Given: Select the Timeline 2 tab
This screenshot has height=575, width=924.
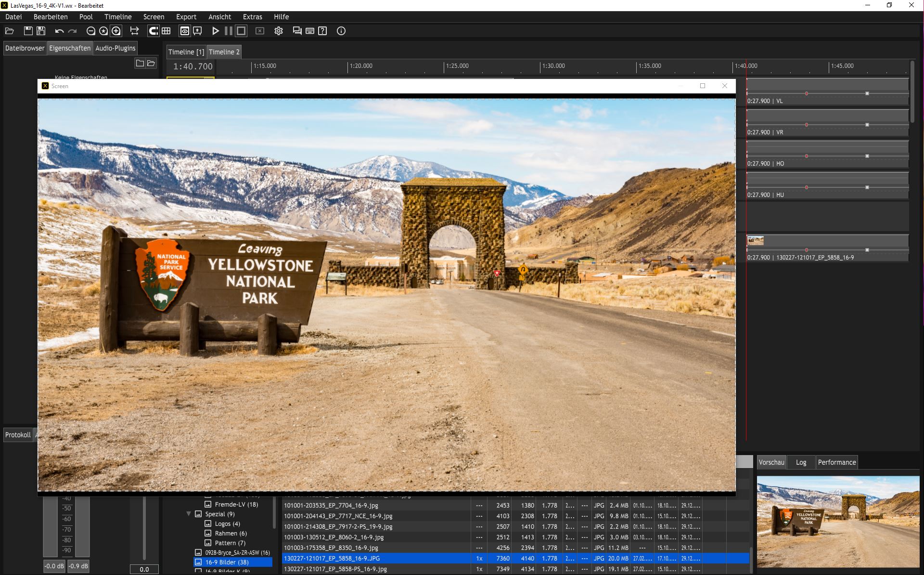Looking at the screenshot, I should (x=224, y=52).
